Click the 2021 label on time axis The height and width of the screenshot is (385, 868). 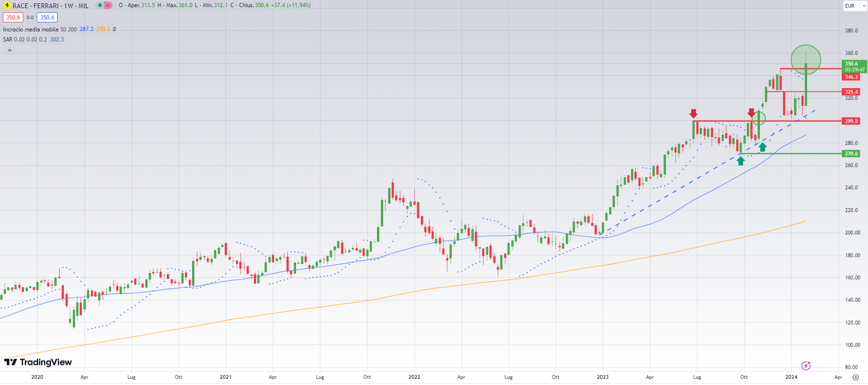[226, 377]
